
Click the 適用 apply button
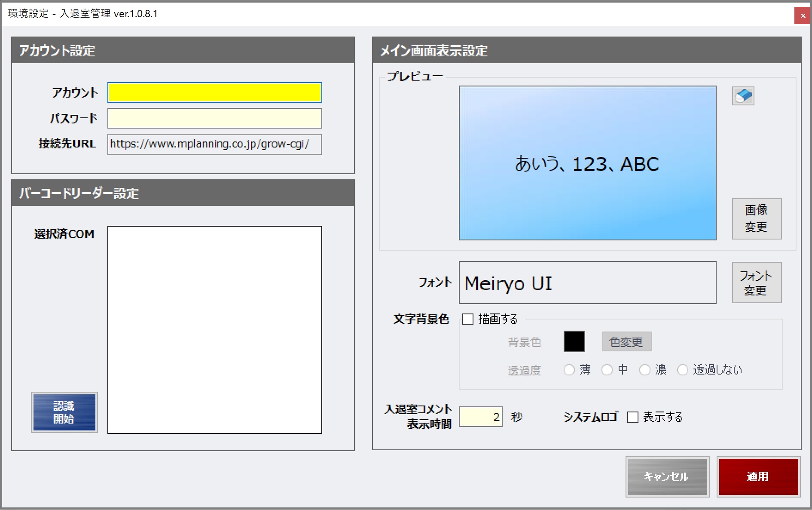point(758,476)
